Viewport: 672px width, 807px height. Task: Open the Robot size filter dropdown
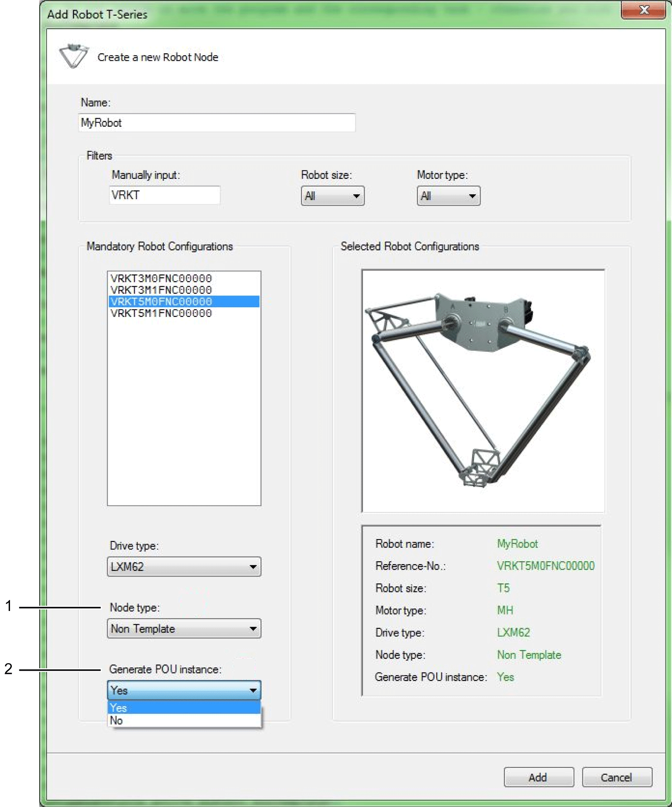pos(332,196)
